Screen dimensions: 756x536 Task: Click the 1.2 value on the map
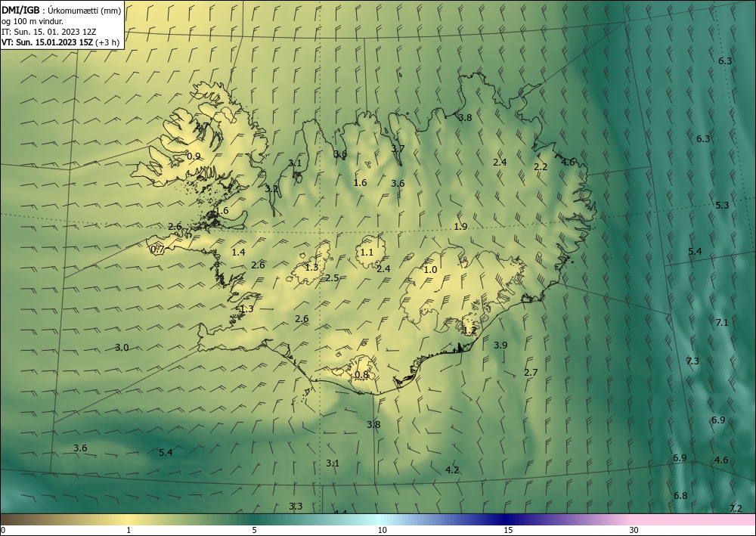[469, 330]
